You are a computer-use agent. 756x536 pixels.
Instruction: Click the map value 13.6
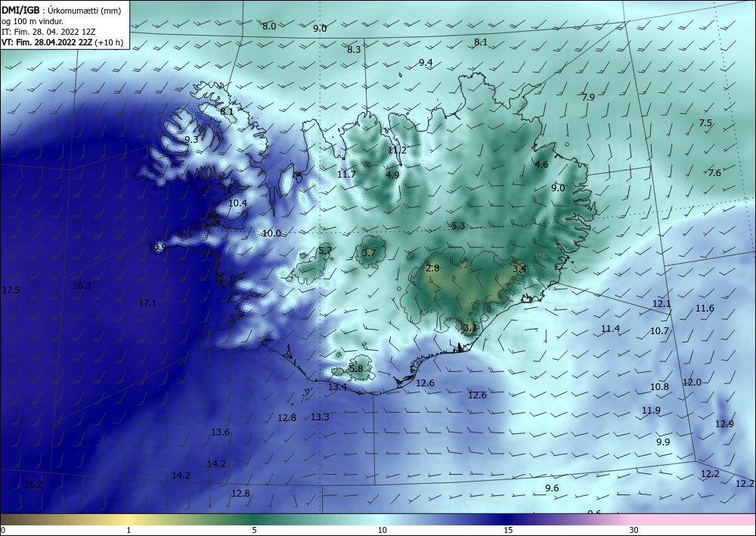pos(220,432)
